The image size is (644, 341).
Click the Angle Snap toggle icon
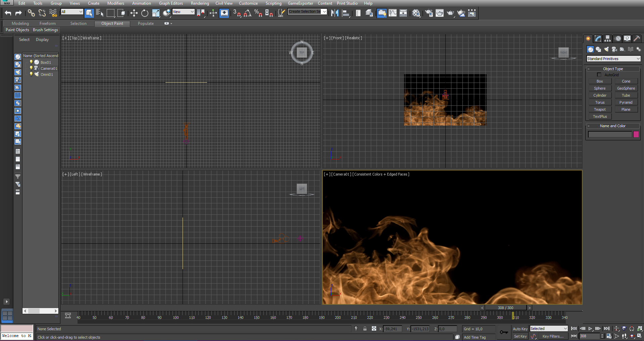[x=248, y=13]
